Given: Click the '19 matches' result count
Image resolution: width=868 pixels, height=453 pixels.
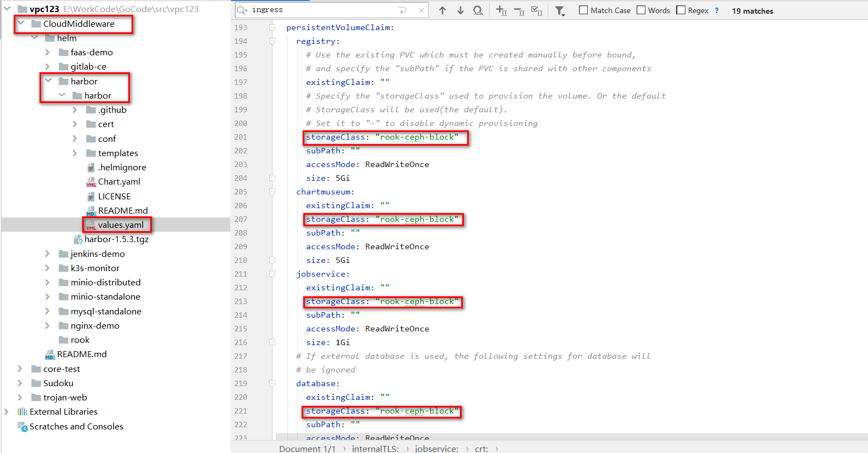Looking at the screenshot, I should pyautogui.click(x=752, y=10).
